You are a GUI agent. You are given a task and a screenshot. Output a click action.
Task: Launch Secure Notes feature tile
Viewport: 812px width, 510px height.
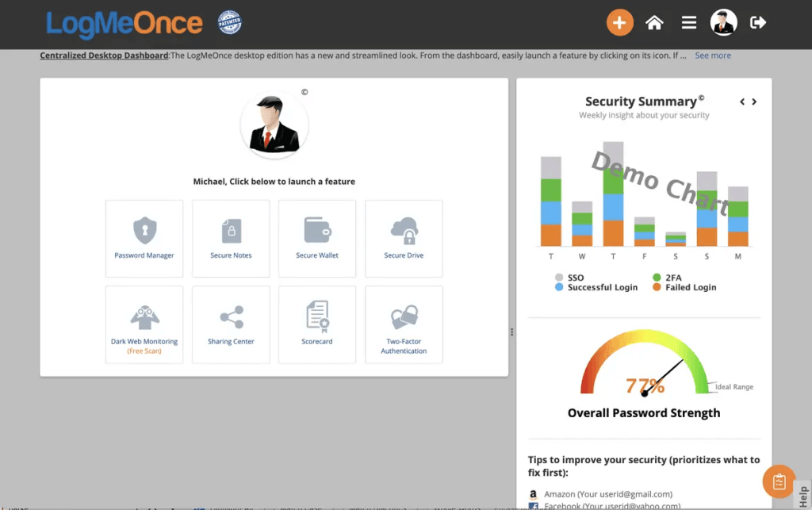click(x=231, y=239)
